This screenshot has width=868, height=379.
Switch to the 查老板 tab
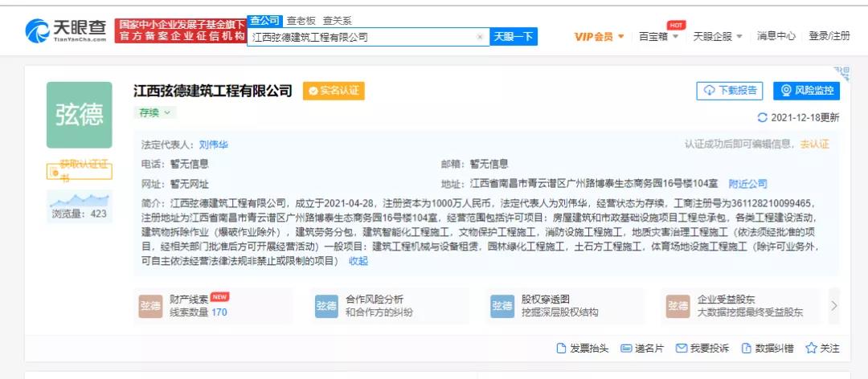coord(301,21)
